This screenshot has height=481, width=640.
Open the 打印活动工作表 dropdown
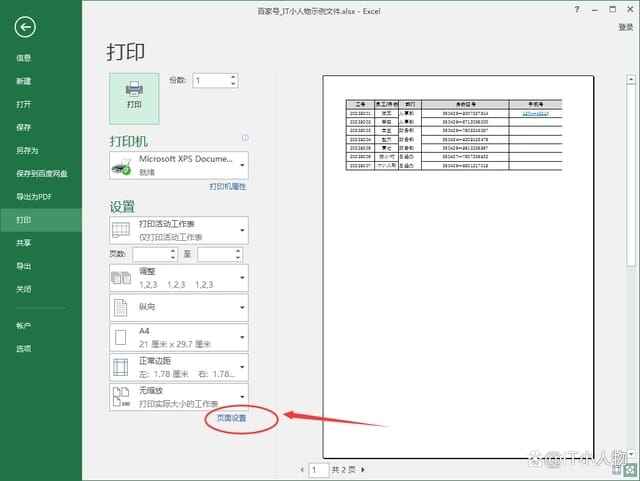click(179, 230)
